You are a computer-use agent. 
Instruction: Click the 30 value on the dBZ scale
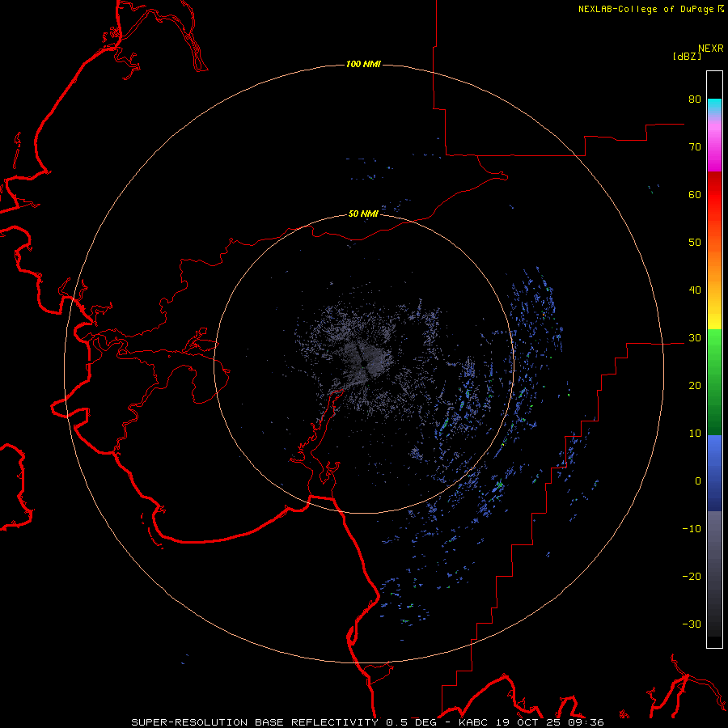695,338
